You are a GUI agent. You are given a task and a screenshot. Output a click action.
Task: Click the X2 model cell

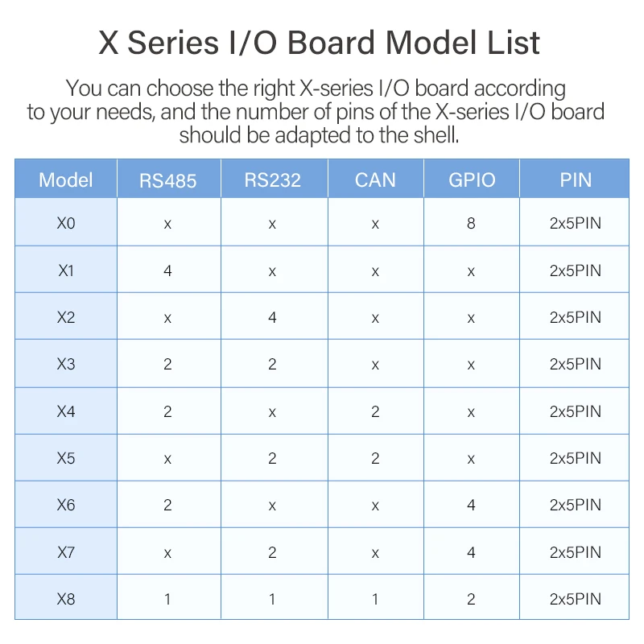pos(66,317)
